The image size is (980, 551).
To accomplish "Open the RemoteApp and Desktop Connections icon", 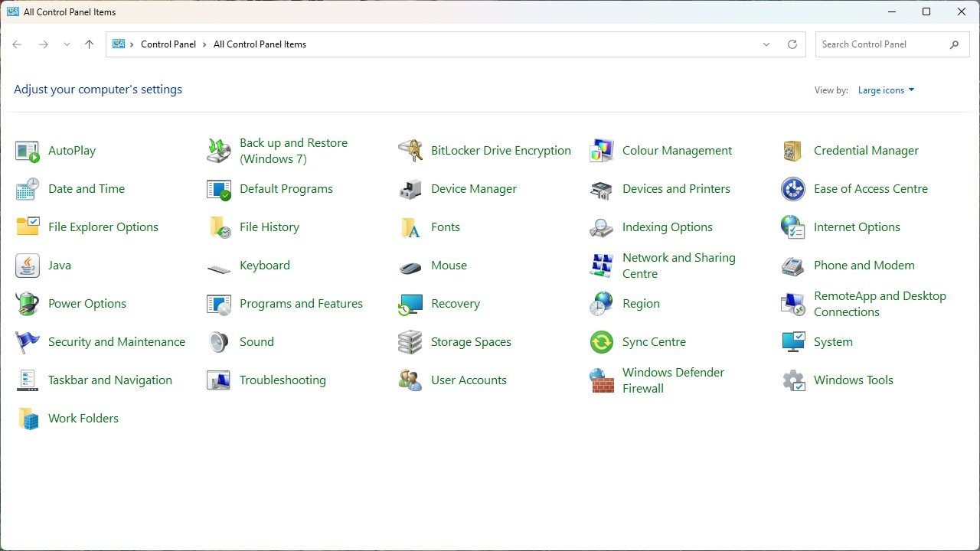I will click(x=793, y=304).
